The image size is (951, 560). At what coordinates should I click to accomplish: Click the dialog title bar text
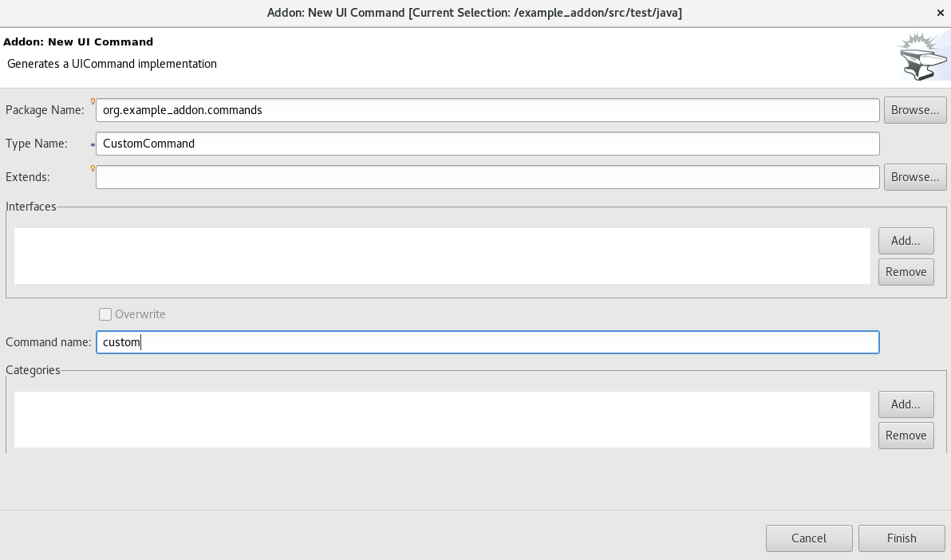[475, 13]
